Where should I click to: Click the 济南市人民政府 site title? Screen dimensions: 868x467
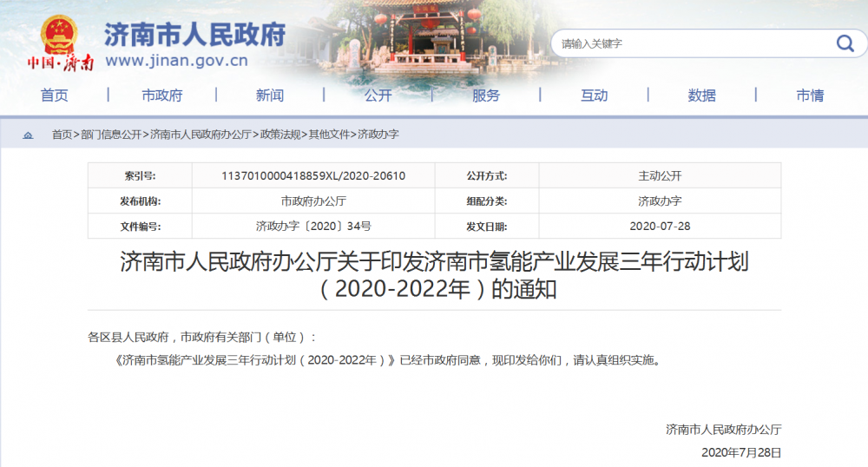[x=194, y=34]
